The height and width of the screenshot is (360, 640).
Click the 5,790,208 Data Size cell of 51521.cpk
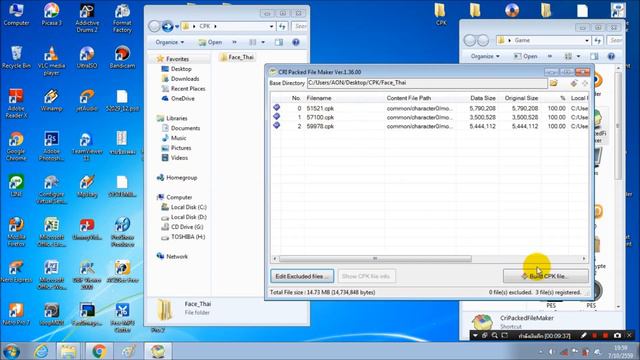482,108
